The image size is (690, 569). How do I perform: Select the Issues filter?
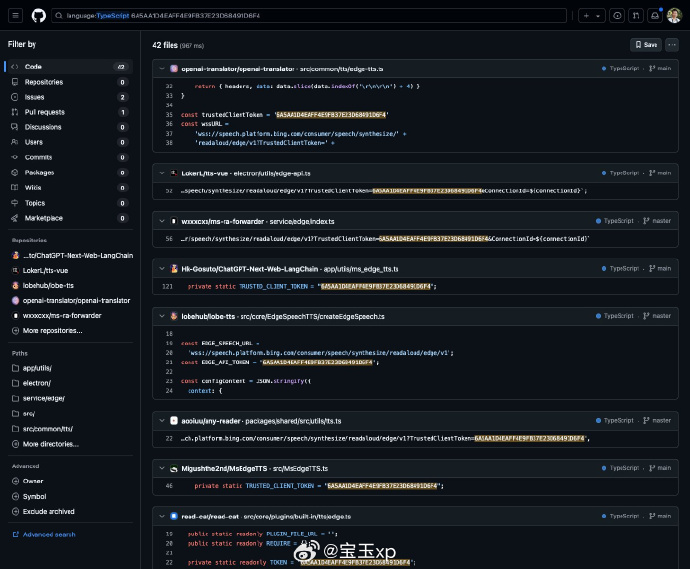(70, 97)
